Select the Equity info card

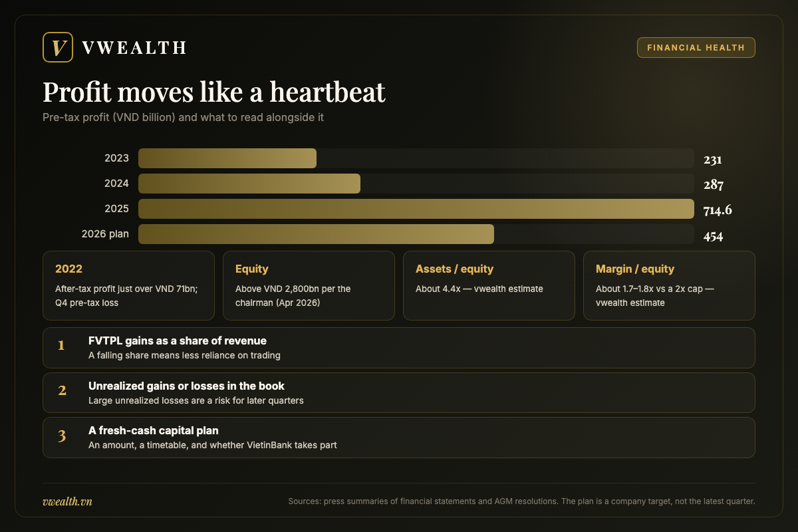[309, 285]
